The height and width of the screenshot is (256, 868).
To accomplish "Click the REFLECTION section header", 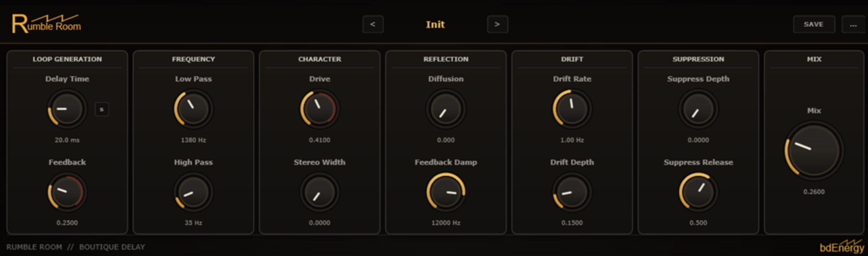I will point(446,59).
